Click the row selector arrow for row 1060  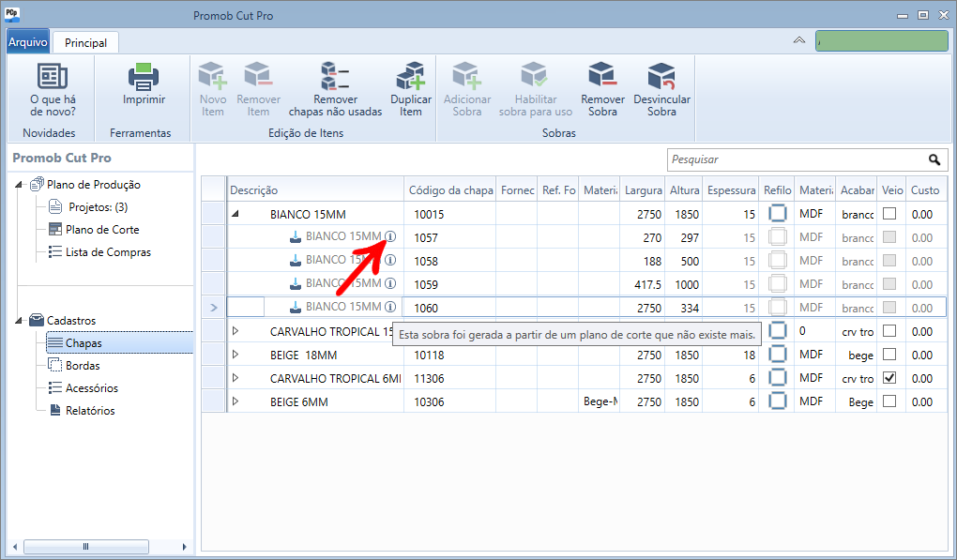pyautogui.click(x=214, y=308)
